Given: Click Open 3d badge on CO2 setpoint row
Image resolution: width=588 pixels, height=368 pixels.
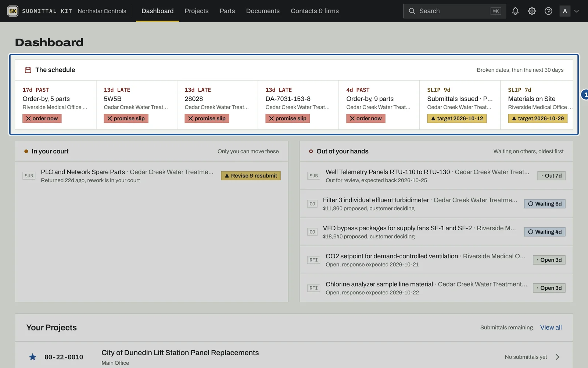Looking at the screenshot, I should point(549,260).
